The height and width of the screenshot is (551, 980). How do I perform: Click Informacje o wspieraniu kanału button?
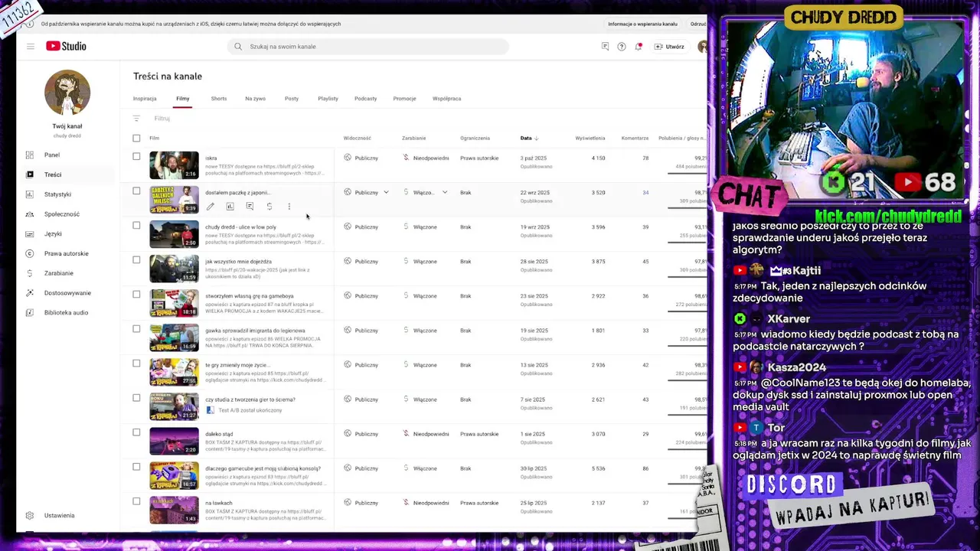(642, 24)
